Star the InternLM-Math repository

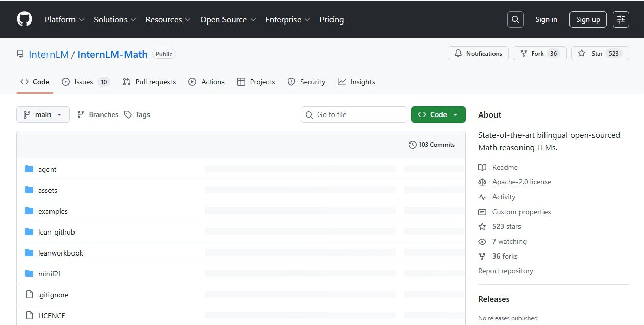pyautogui.click(x=591, y=53)
